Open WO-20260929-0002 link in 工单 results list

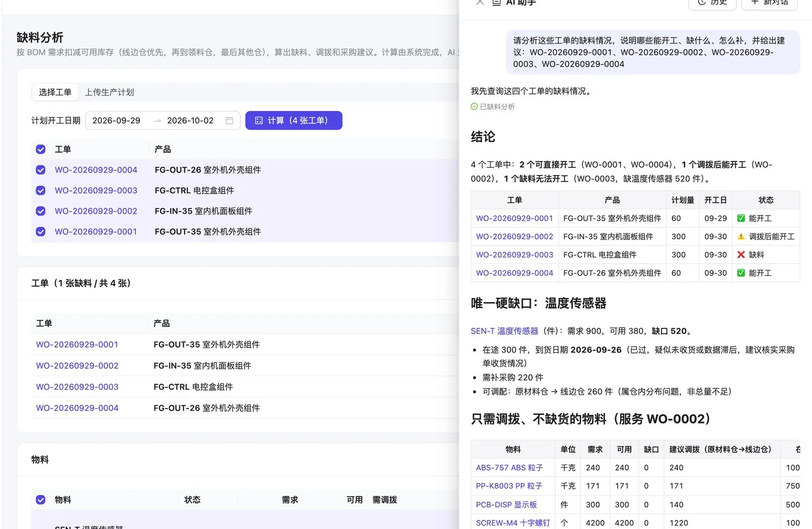(77, 366)
